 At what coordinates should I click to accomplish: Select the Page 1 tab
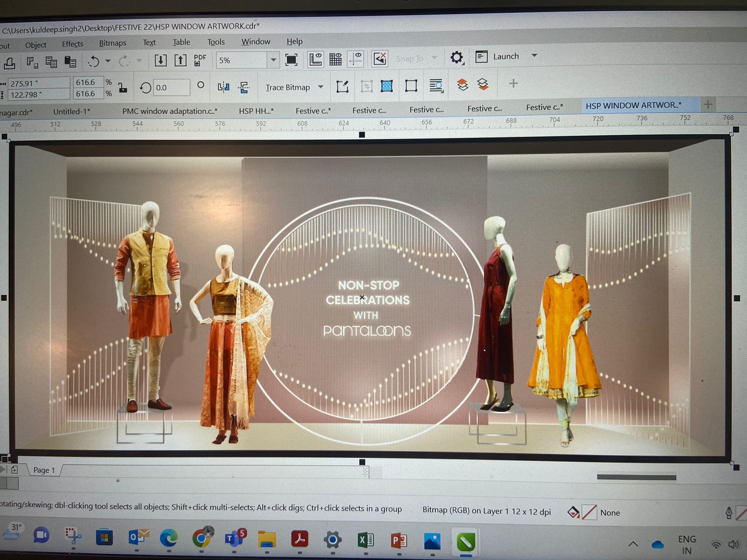pyautogui.click(x=44, y=470)
